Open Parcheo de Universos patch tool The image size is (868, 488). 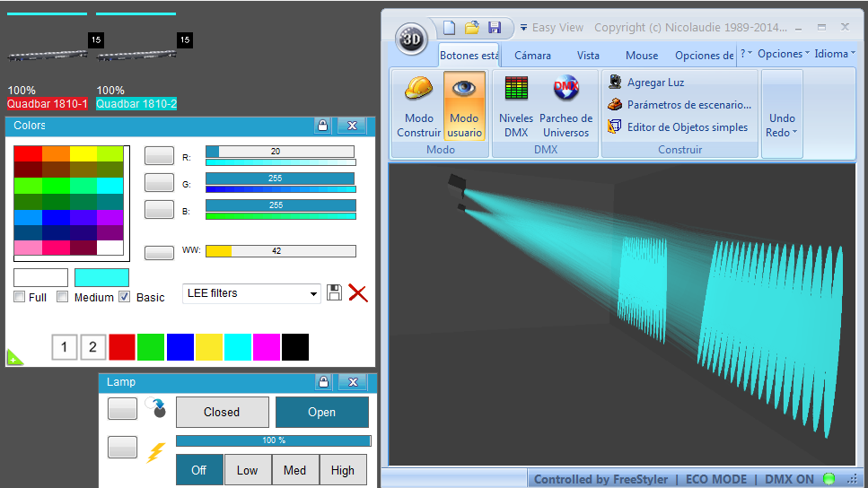tap(566, 107)
